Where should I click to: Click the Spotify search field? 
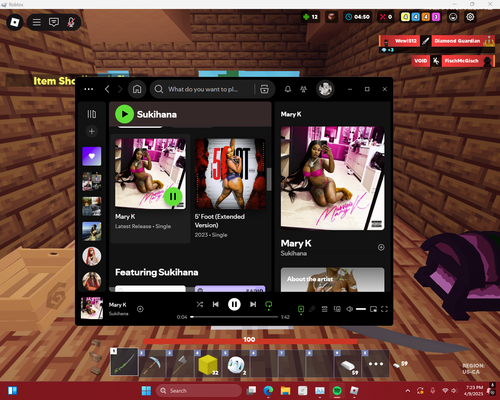(x=203, y=89)
